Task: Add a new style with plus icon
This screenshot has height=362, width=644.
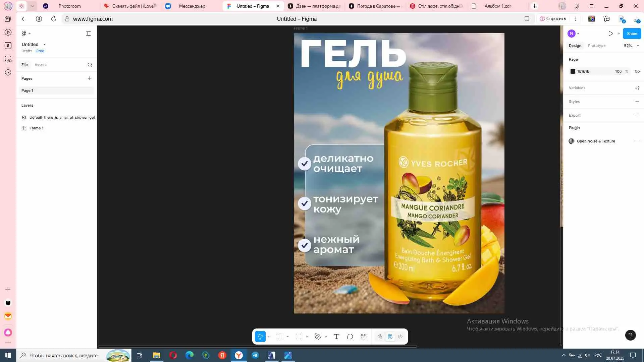Action: [x=637, y=102]
